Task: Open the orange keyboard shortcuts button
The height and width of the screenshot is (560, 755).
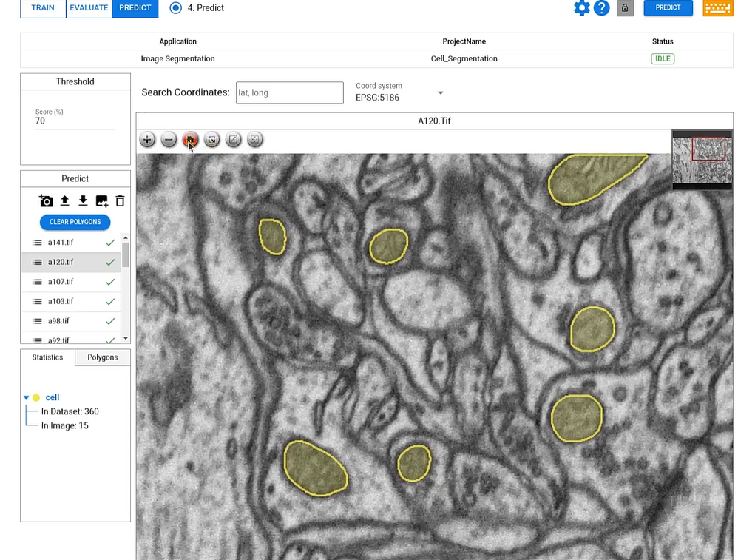Action: click(717, 8)
